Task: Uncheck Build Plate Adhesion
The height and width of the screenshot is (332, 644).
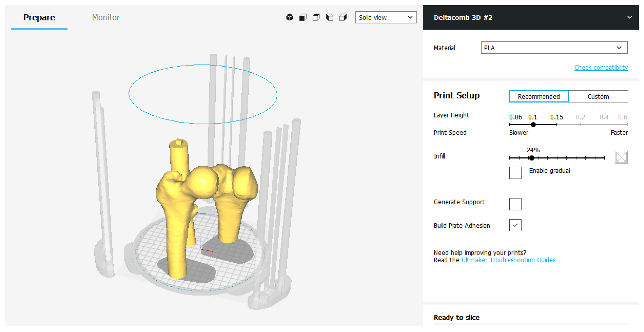Action: click(515, 225)
